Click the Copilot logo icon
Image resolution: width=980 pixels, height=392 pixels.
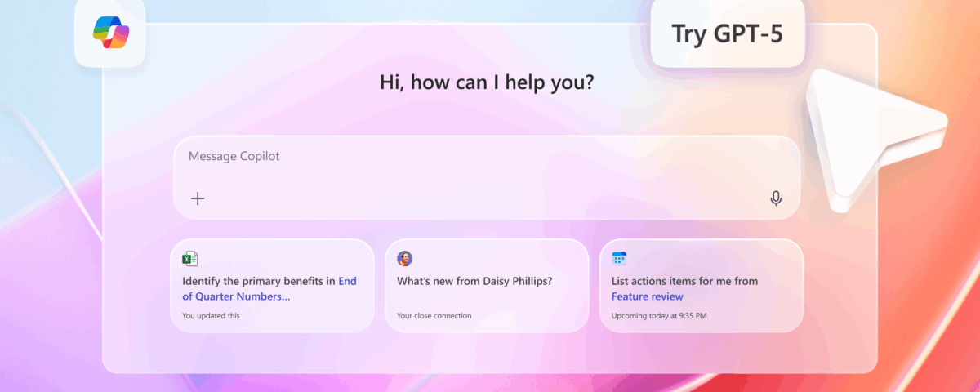[x=110, y=33]
